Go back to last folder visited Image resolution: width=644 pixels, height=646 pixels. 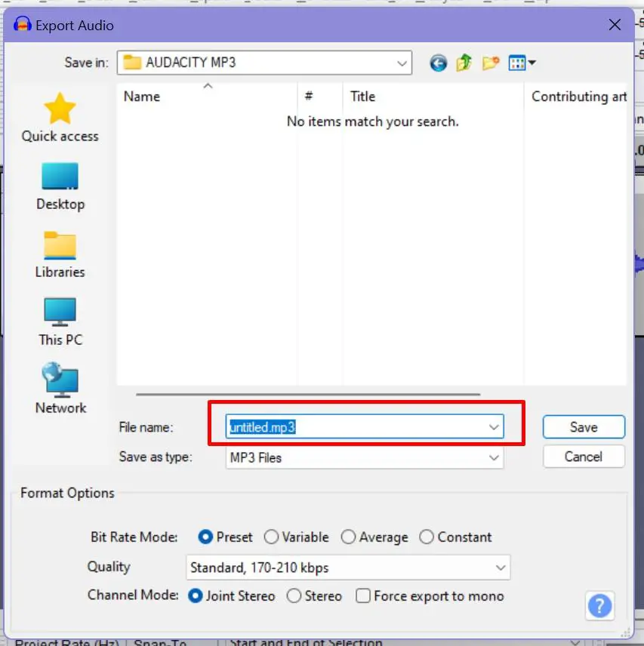[438, 63]
